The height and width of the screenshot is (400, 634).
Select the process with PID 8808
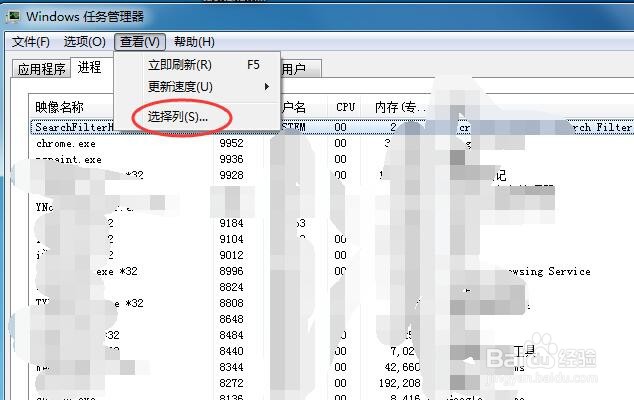[x=231, y=303]
